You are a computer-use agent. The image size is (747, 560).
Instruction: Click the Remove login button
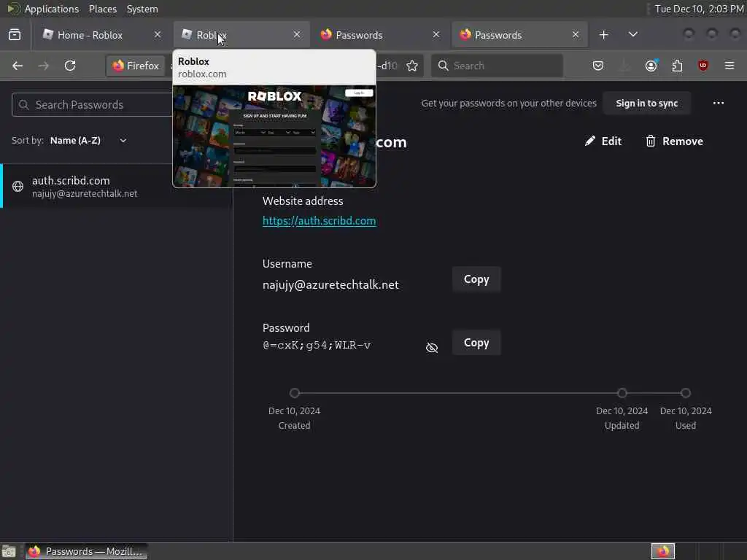click(x=674, y=141)
